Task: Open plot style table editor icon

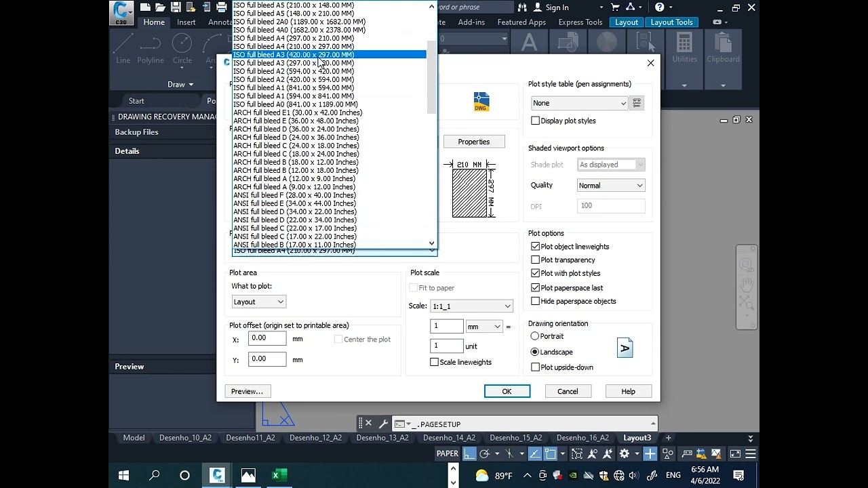Action: click(x=637, y=103)
